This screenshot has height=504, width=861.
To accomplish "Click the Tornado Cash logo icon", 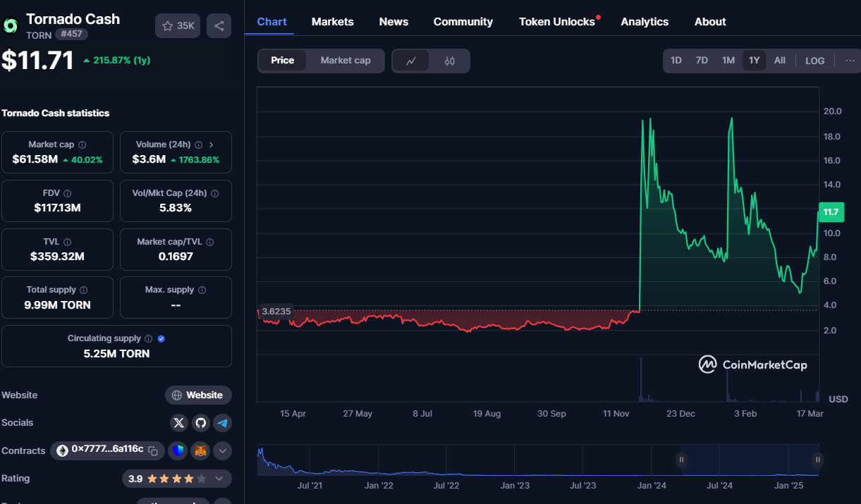I will click(11, 26).
